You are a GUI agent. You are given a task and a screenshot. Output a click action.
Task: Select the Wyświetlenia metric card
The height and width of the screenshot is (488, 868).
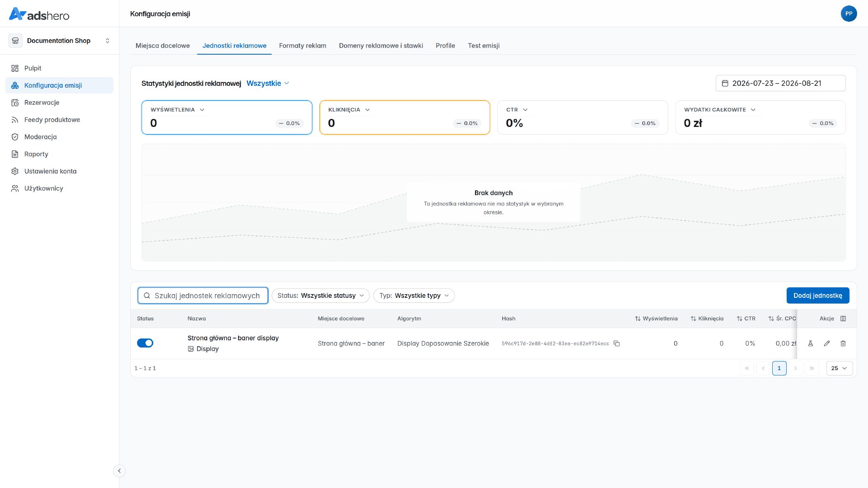click(227, 117)
